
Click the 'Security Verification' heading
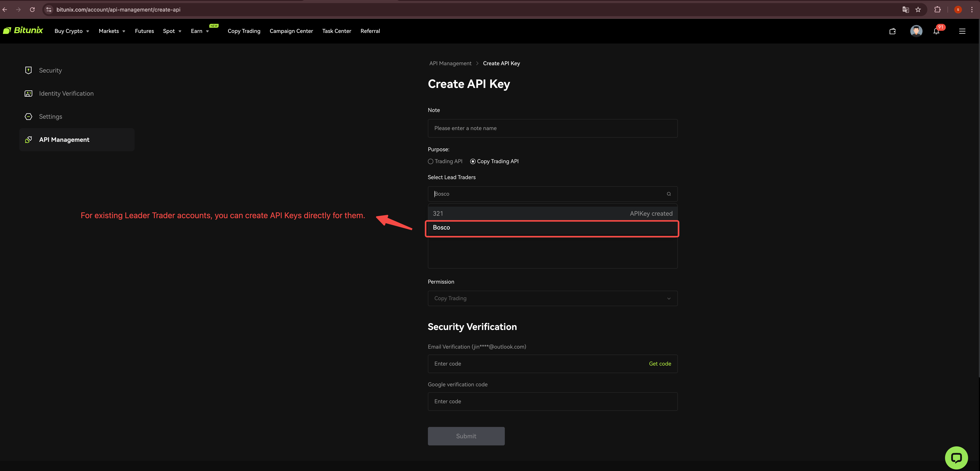[x=472, y=327]
